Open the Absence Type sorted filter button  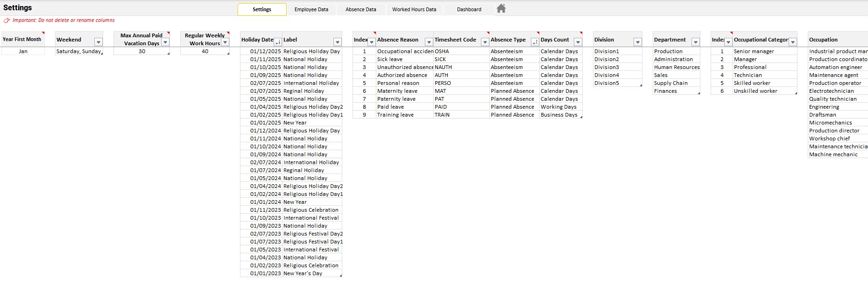pos(535,42)
